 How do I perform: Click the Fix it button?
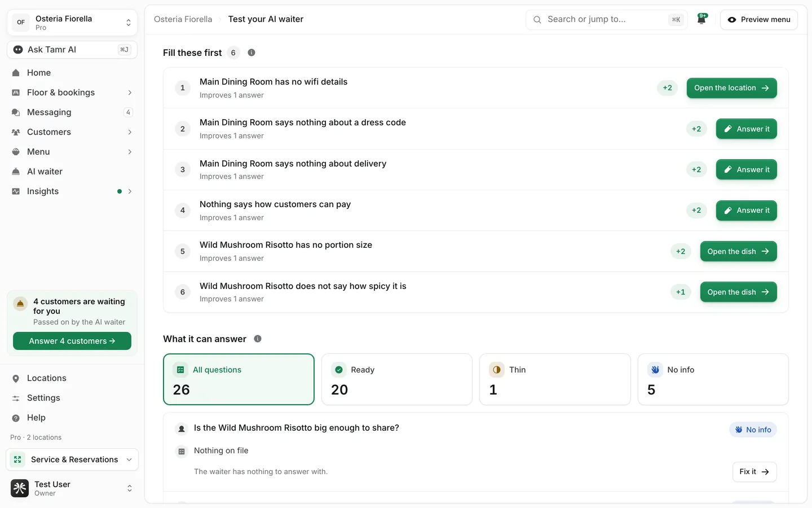754,472
